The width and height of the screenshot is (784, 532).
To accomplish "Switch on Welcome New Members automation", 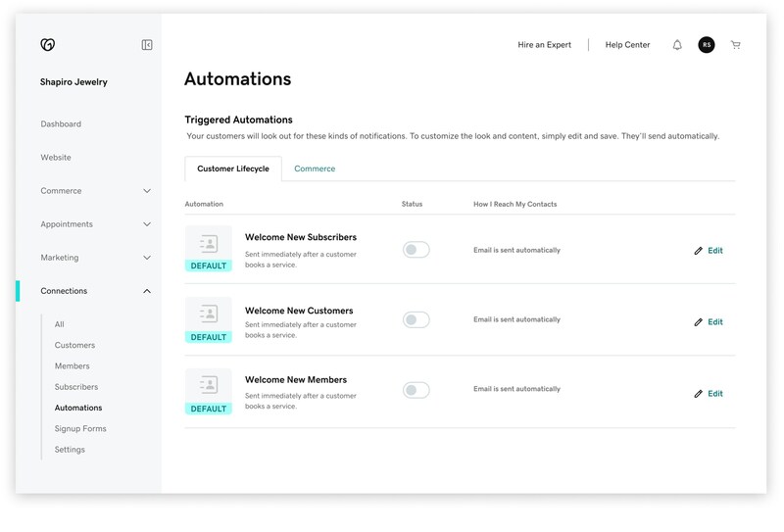I will tap(416, 391).
